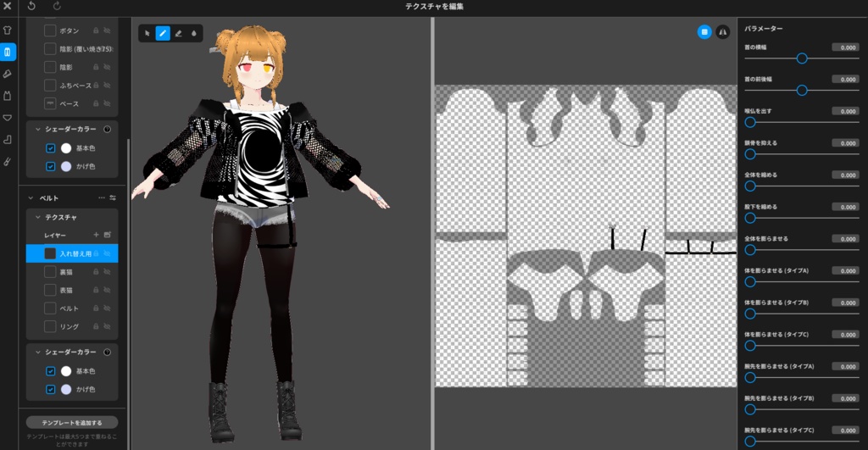This screenshot has width=868, height=450.
Task: Open the underwear category icon
Action: (7, 117)
